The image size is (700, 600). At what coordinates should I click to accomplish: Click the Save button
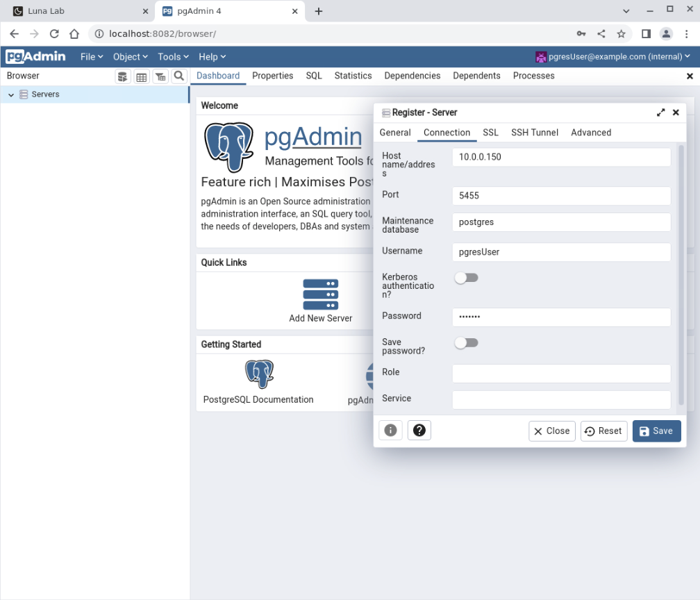point(656,431)
